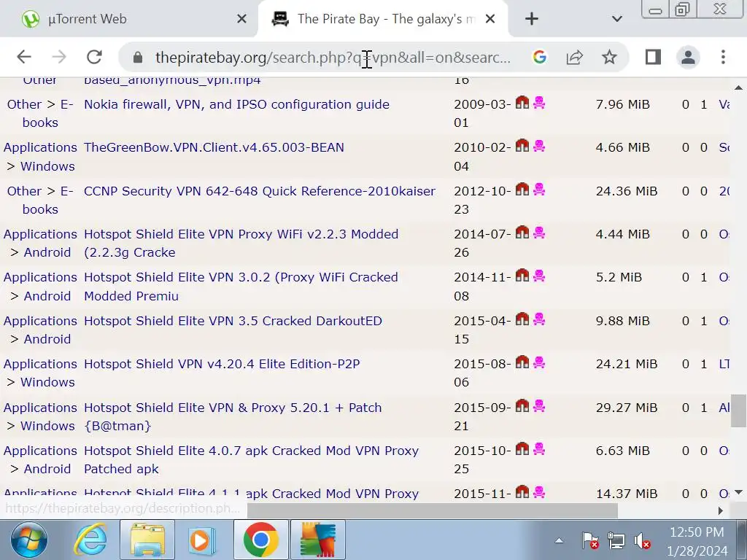Click the browser back arrow

click(24, 57)
